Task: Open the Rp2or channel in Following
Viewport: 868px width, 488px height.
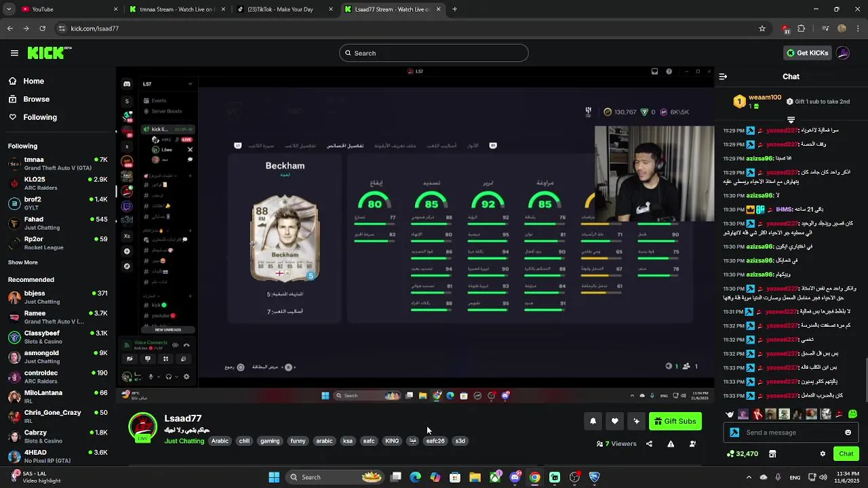Action: click(58, 243)
